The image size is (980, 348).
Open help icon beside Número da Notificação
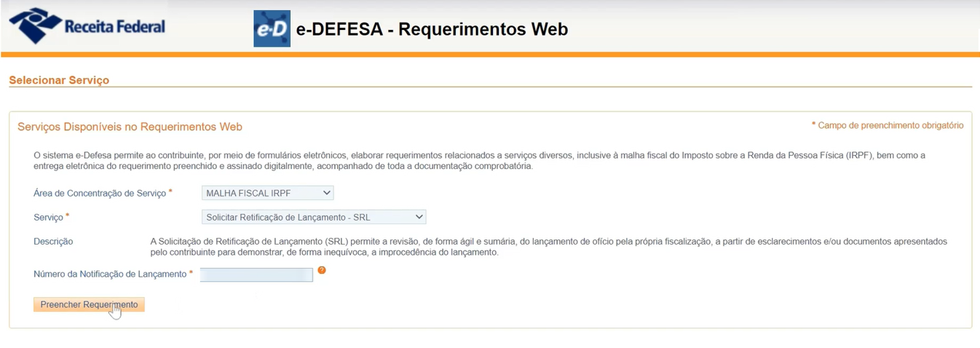[x=322, y=270]
